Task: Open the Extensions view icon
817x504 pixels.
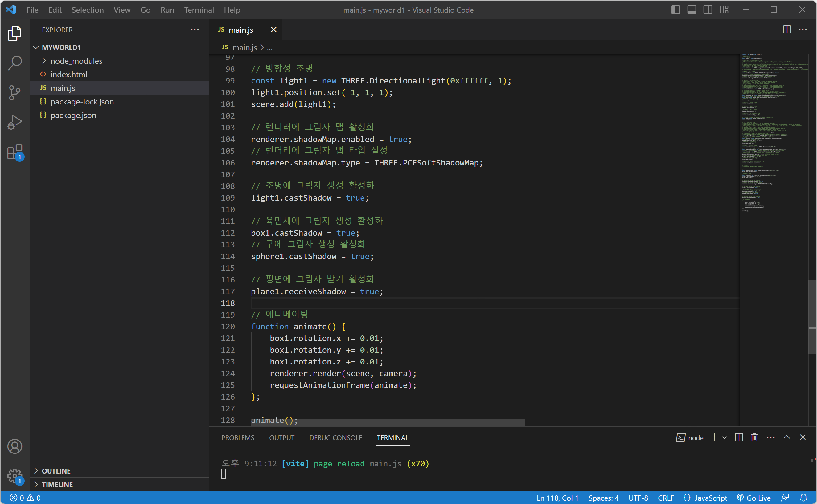Action: (15, 152)
